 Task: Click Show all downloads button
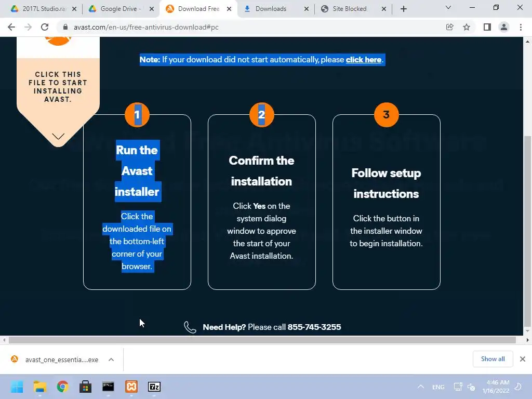493,359
